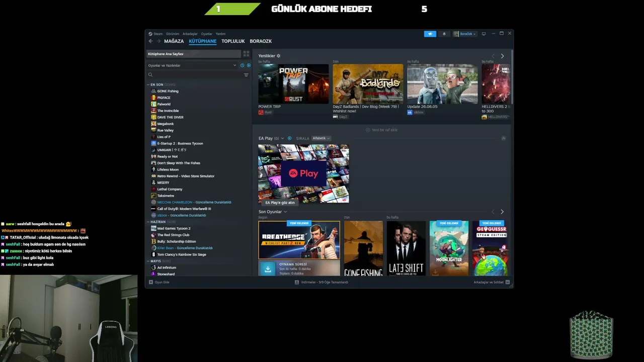Screen dimensions: 644x362
Task: Open the Moonlighter game card
Action: (x=449, y=248)
